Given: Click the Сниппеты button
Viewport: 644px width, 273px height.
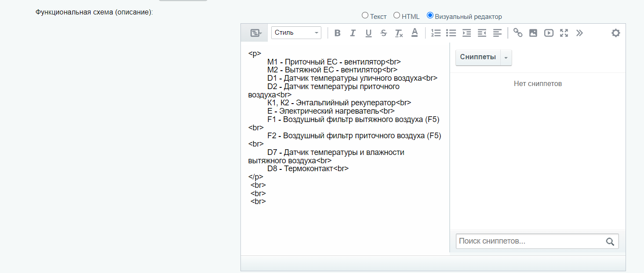Looking at the screenshot, I should click(478, 57).
